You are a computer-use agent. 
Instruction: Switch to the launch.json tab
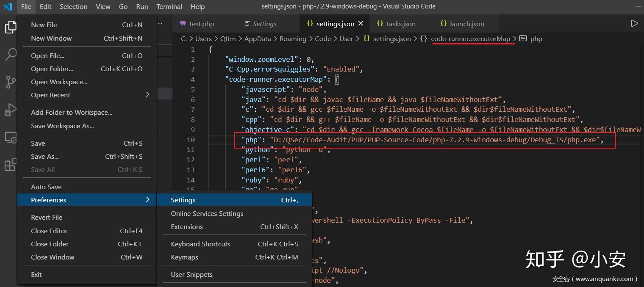[466, 24]
